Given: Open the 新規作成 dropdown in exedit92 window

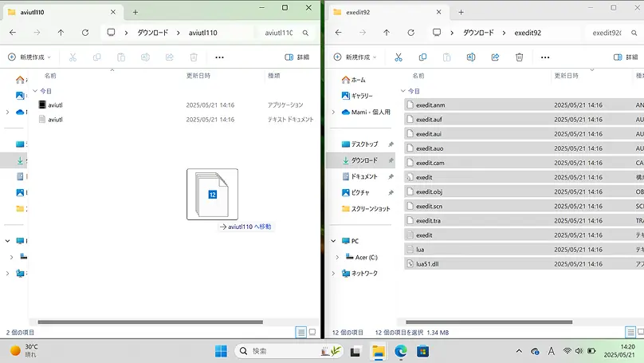Looking at the screenshot, I should pyautogui.click(x=355, y=57).
